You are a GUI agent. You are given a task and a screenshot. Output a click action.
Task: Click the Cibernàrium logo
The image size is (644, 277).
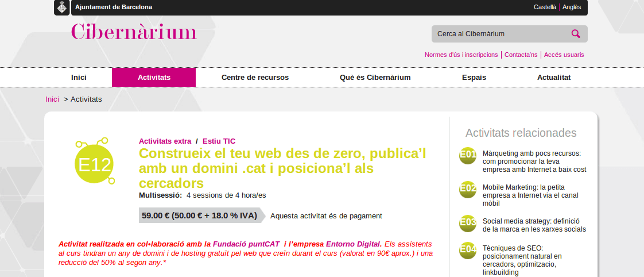pyautogui.click(x=134, y=32)
